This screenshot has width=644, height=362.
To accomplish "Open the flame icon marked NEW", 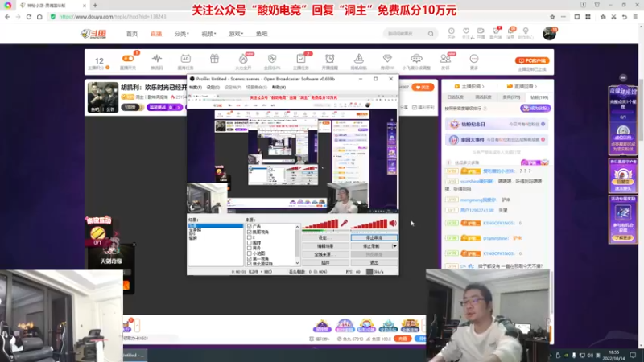I will pyautogui.click(x=243, y=58).
